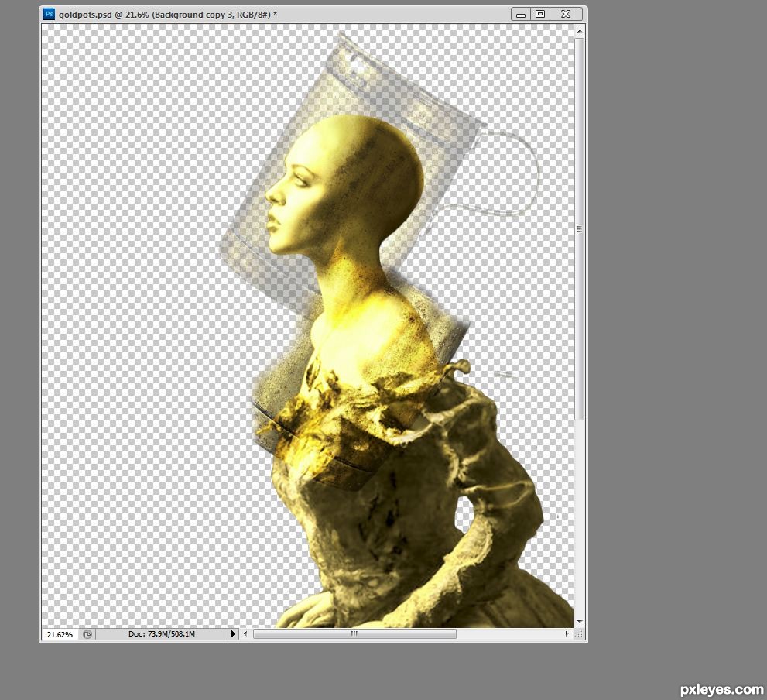This screenshot has width=767, height=700.
Task: Click the horizontal scrollbar thumb
Action: tap(354, 634)
